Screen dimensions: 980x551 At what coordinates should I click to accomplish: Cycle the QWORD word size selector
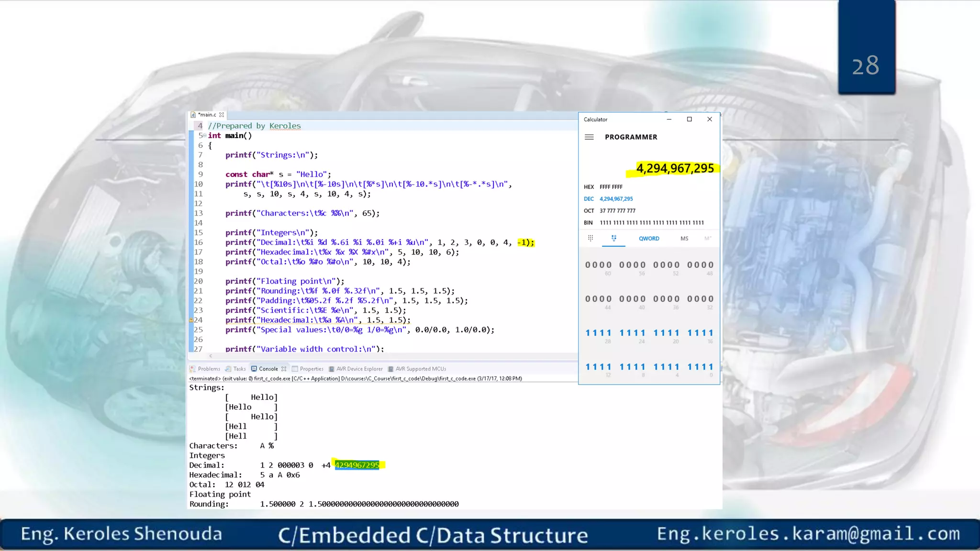[649, 239]
